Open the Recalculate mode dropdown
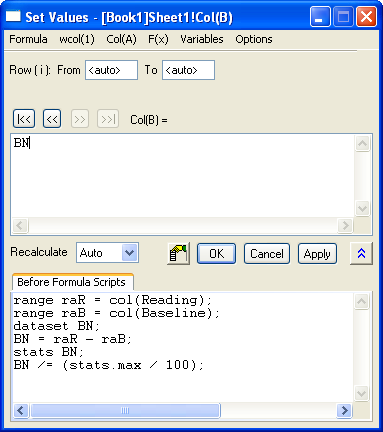The height and width of the screenshot is (432, 383). (x=107, y=253)
